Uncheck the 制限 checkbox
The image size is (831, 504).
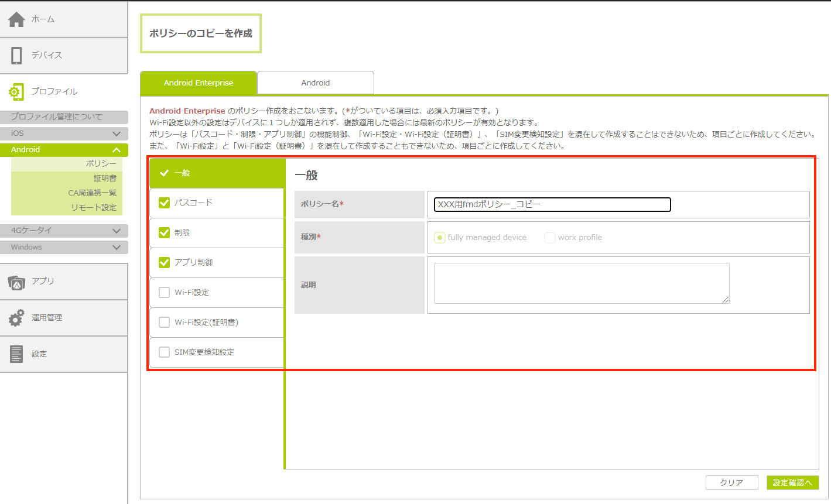165,233
